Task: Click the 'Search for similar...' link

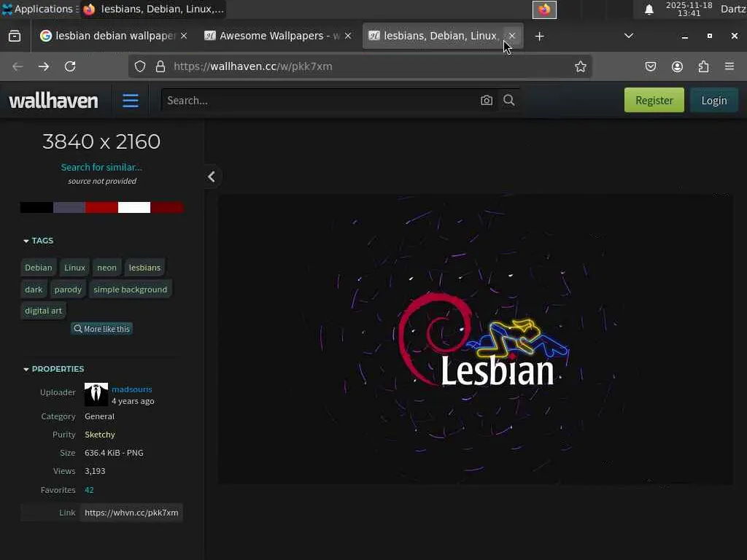Action: [101, 167]
